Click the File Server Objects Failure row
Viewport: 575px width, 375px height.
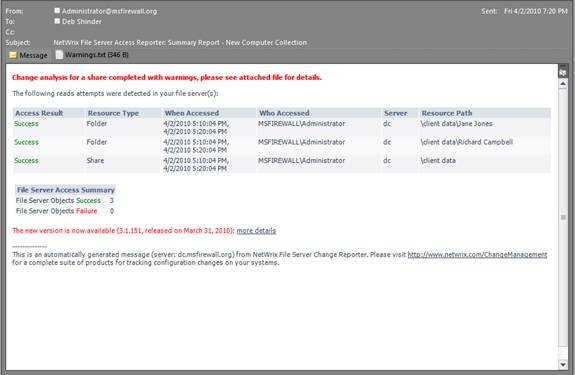click(65, 211)
